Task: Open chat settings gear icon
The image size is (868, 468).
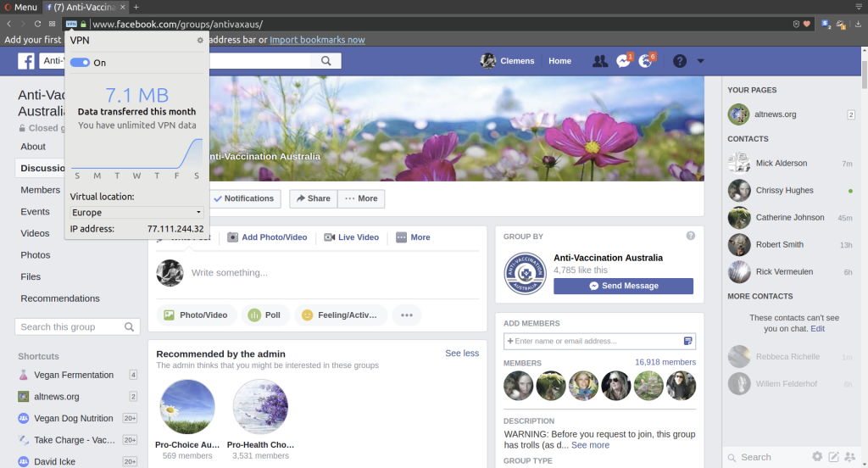Action: click(x=817, y=457)
